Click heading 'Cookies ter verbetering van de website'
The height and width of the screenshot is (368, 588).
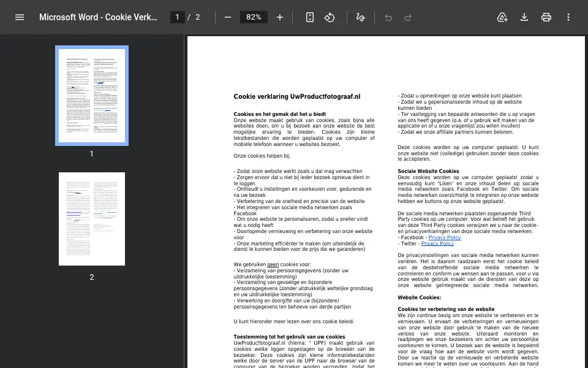tap(446, 309)
